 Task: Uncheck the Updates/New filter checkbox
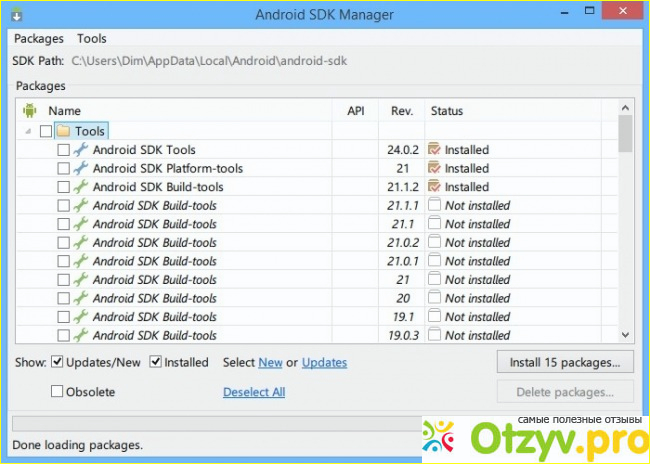pos(58,362)
